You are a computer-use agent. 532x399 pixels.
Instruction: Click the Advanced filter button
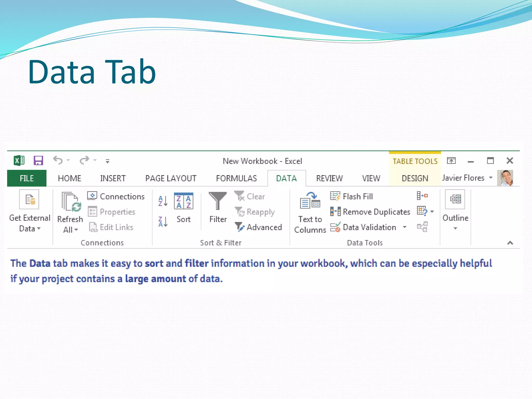point(258,227)
